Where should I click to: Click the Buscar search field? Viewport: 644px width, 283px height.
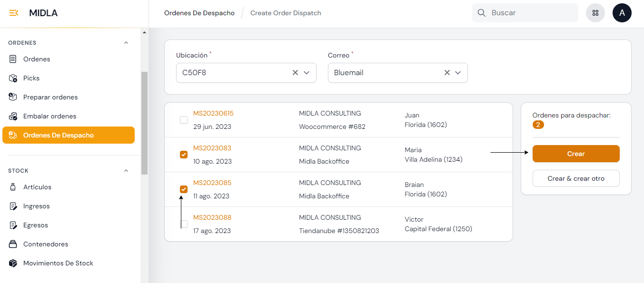click(531, 13)
